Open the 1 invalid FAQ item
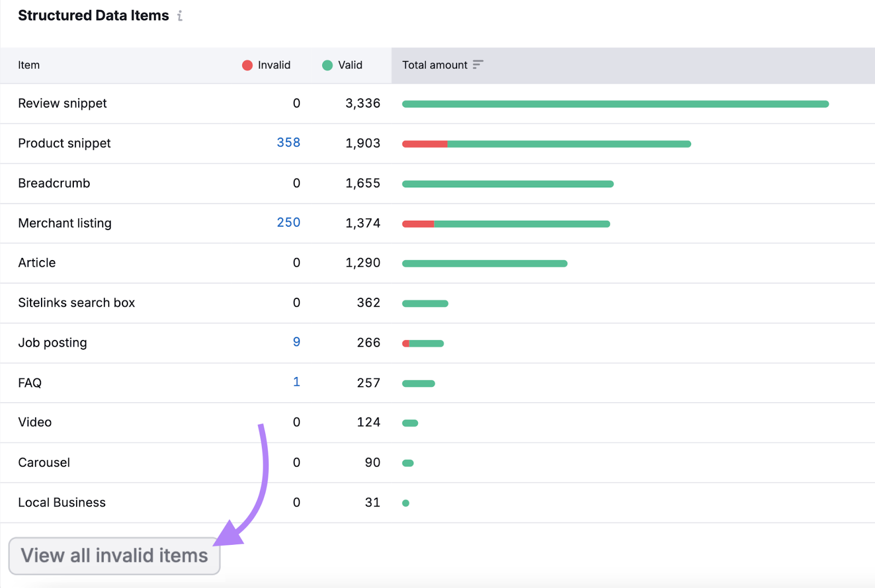Image resolution: width=875 pixels, height=588 pixels. click(x=296, y=382)
